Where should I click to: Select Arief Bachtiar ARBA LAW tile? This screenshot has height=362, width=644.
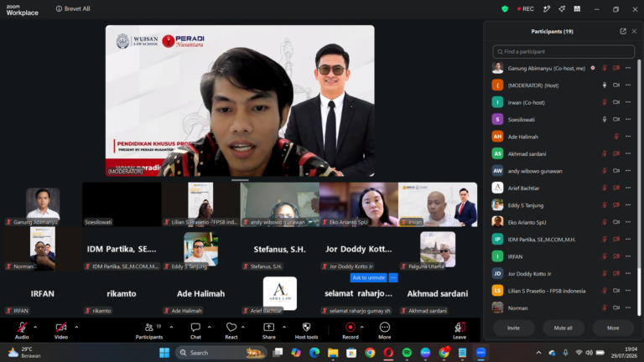pos(280,293)
